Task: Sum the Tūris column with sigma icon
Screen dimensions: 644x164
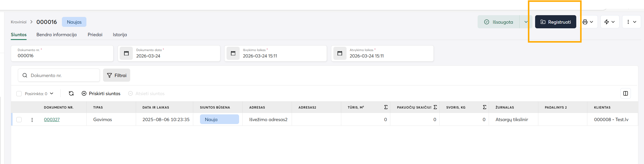Action: tap(386, 107)
